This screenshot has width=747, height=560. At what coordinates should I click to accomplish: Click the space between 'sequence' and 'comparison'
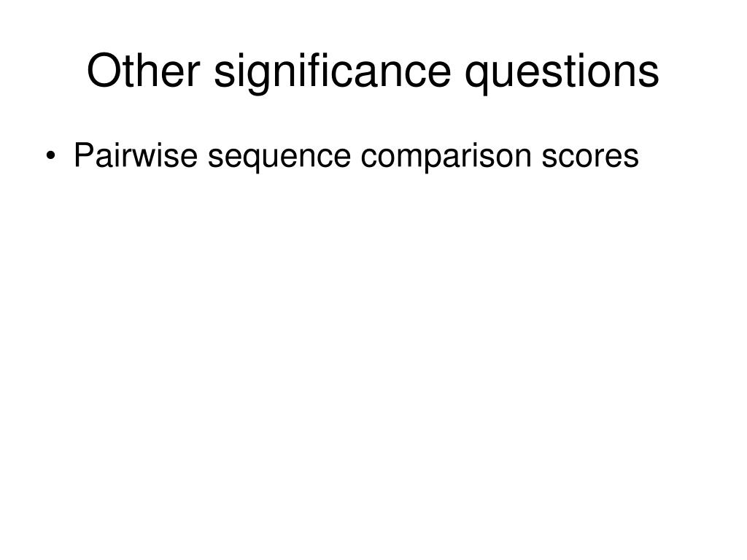point(356,157)
